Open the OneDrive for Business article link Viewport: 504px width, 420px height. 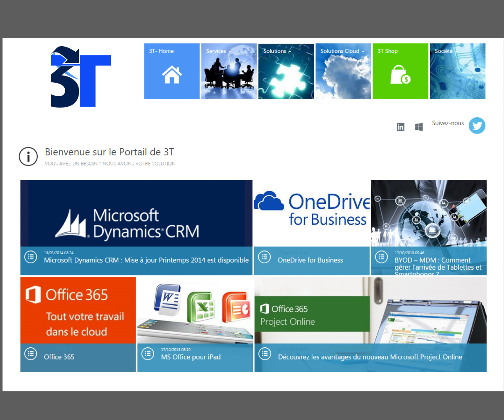point(310,260)
